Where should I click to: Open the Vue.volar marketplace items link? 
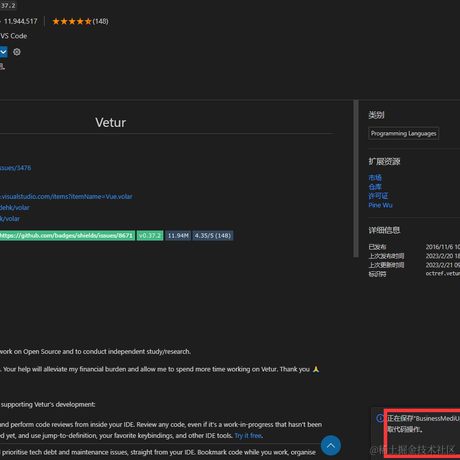tap(66, 197)
